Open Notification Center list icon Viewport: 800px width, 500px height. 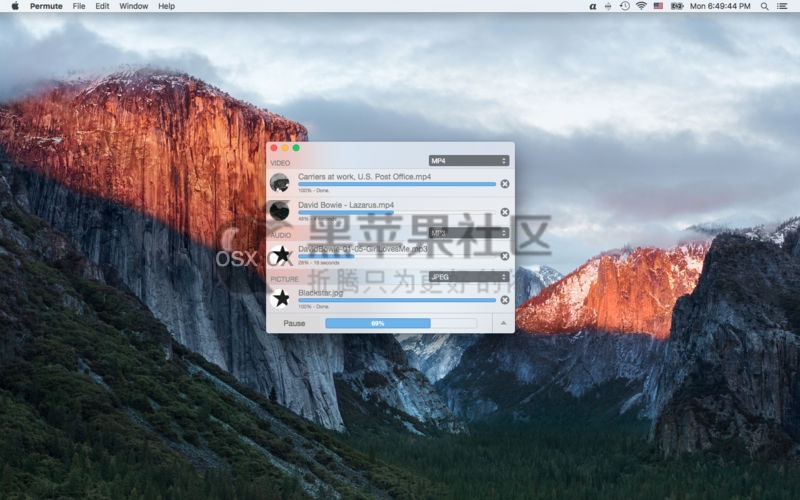(x=782, y=6)
